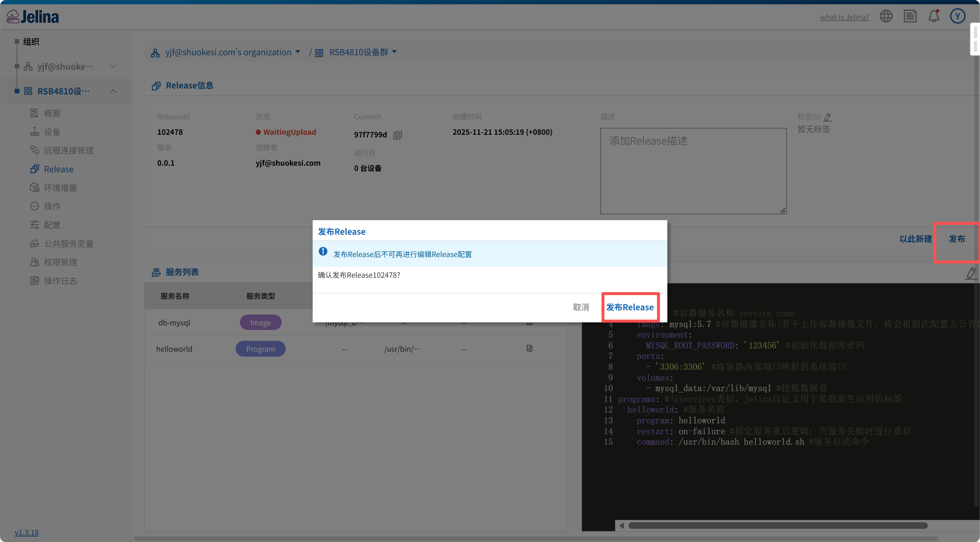The height and width of the screenshot is (542, 980).
Task: Go to 设备 in sidebar
Action: point(52,132)
